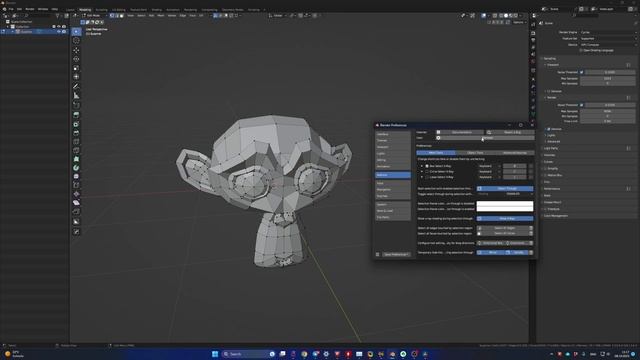Click the Render Time Limit field

click(x=608, y=121)
